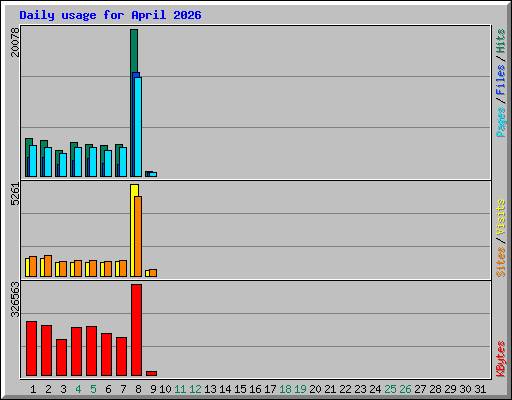Select the red KBytes bar for day 3
Image resolution: width=512 pixels, height=400 pixels.
click(61, 357)
